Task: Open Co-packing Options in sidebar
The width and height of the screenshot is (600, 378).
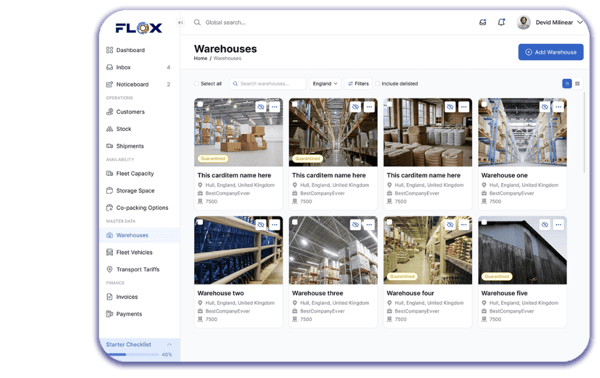Action: [139, 208]
